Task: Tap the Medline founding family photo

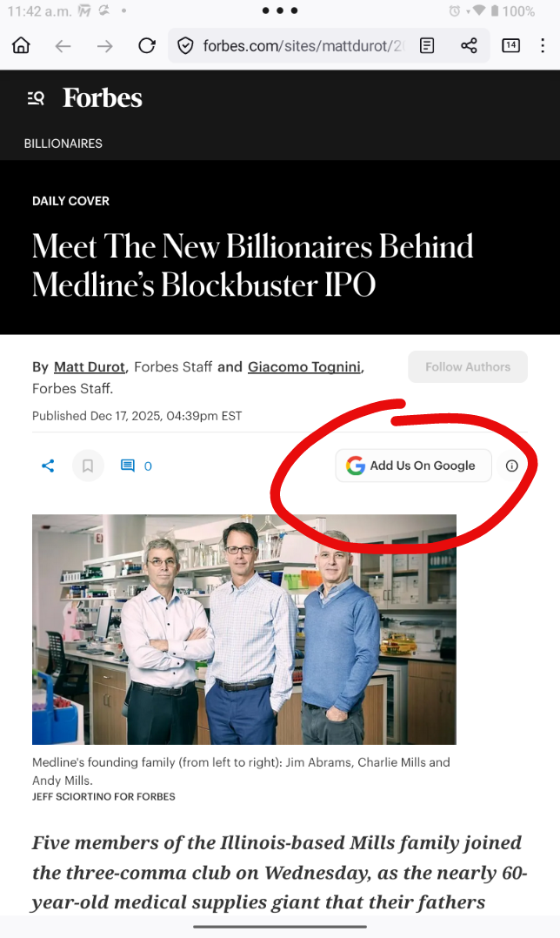Action: click(244, 629)
